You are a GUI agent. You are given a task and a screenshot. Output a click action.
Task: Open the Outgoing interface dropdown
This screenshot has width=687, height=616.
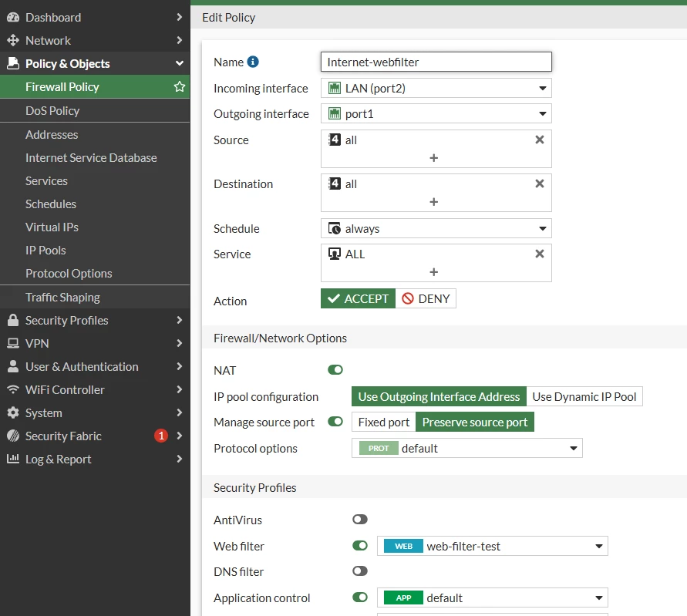[x=436, y=113]
